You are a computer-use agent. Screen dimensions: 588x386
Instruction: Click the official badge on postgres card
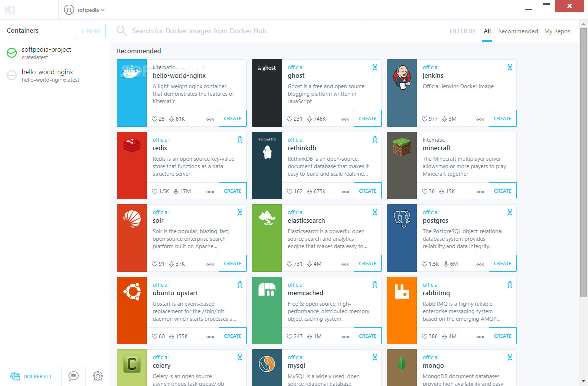pos(510,212)
